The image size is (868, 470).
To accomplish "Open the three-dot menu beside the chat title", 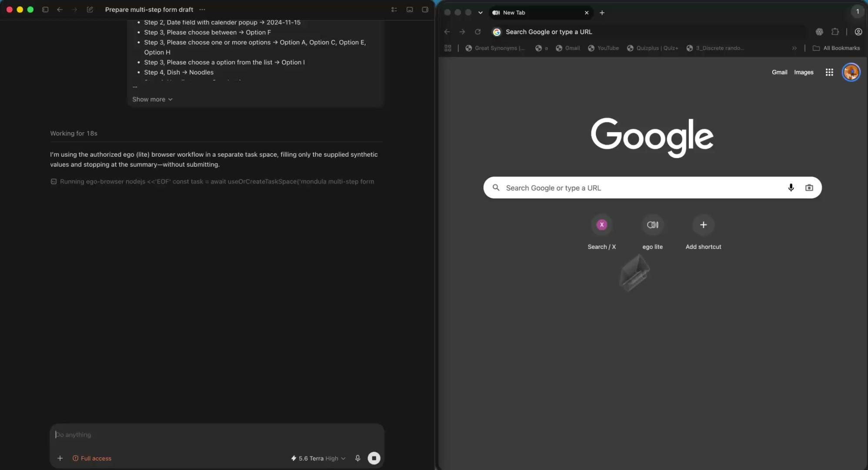I will [202, 10].
